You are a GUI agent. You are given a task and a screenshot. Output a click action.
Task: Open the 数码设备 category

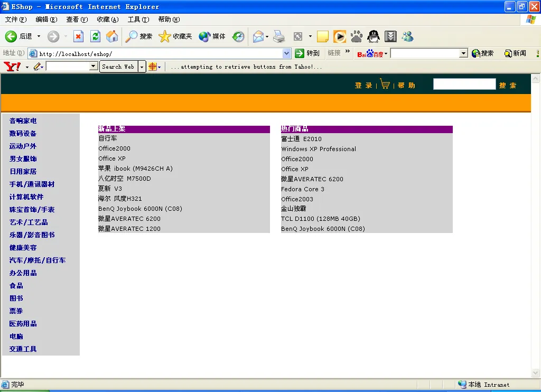click(23, 134)
